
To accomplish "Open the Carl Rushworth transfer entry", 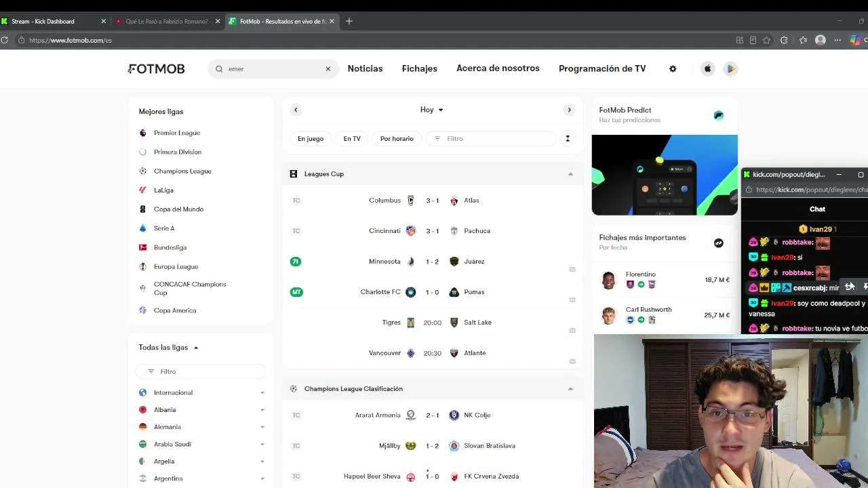I will pyautogui.click(x=665, y=315).
